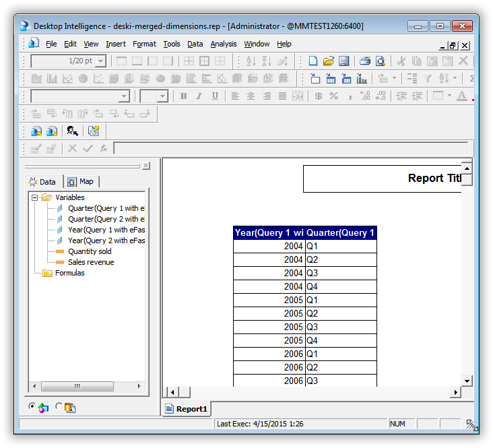Screen dimensions: 493x448
Task: Click the report scroll down arrow
Action: pos(467,381)
